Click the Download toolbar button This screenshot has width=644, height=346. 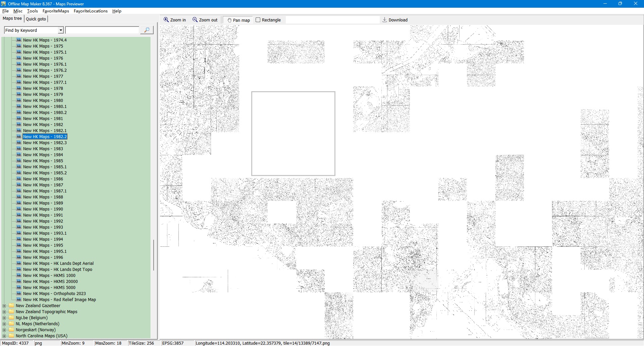point(395,20)
